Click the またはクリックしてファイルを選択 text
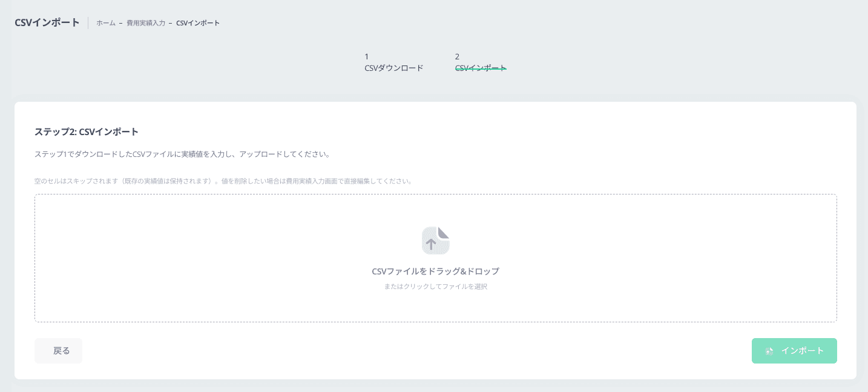 click(435, 286)
